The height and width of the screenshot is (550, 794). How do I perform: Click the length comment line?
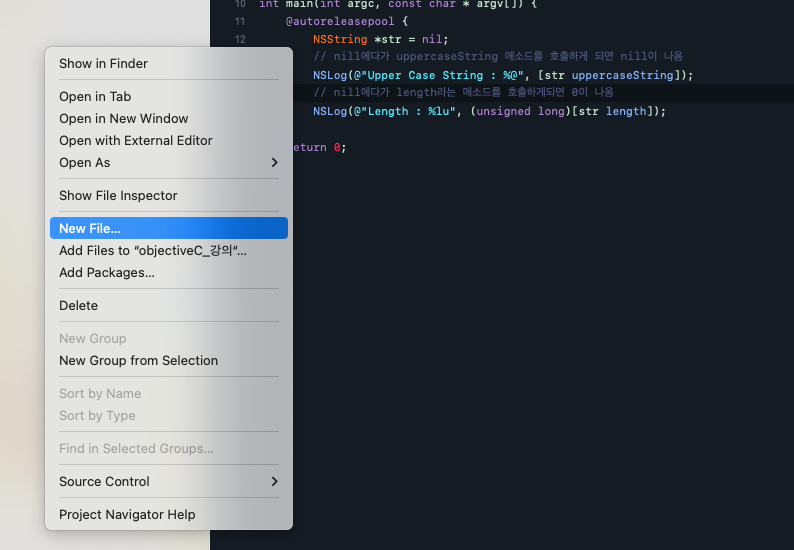coord(463,92)
